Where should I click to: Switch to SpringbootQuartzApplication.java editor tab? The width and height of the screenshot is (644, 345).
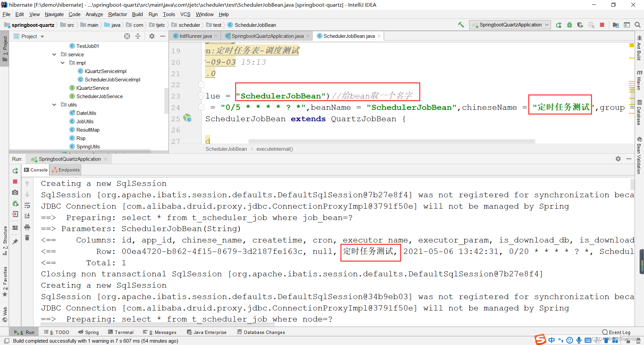[267, 36]
